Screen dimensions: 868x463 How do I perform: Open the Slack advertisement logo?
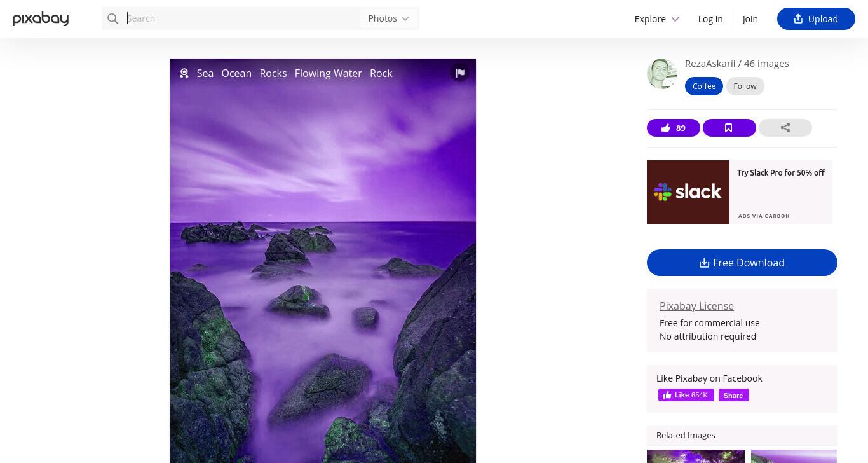click(688, 192)
